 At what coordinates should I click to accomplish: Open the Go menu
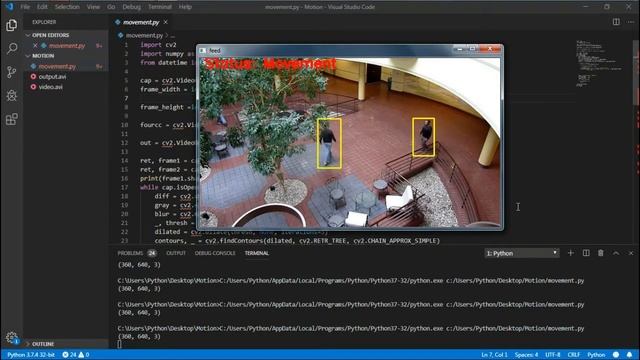(111, 7)
